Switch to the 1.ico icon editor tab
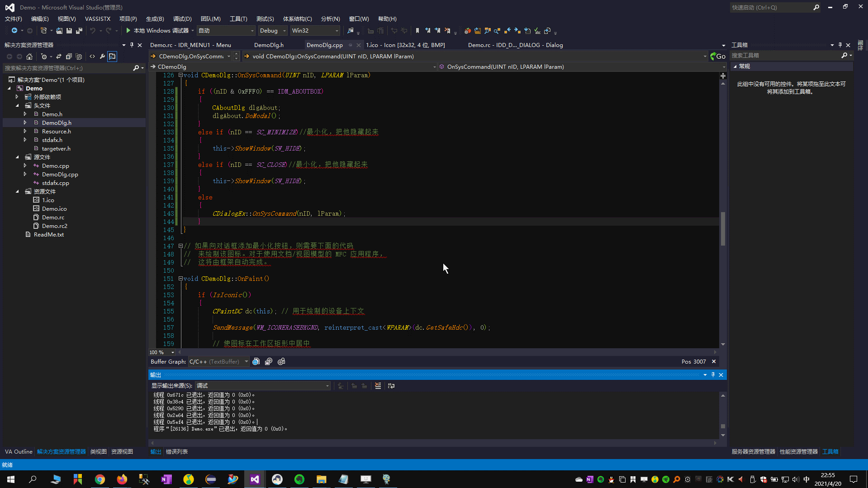The width and height of the screenshot is (868, 488). [x=405, y=45]
